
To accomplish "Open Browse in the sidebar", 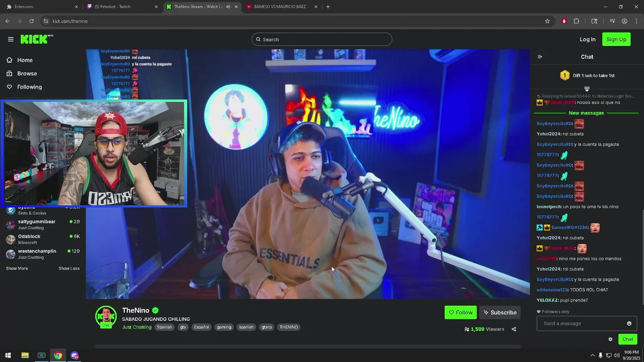I will (x=21, y=73).
